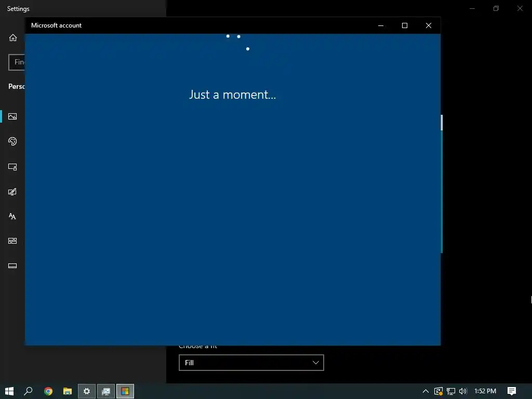Screen dimensions: 532x399
Task: Open the Windows Start menu
Action: [9, 391]
